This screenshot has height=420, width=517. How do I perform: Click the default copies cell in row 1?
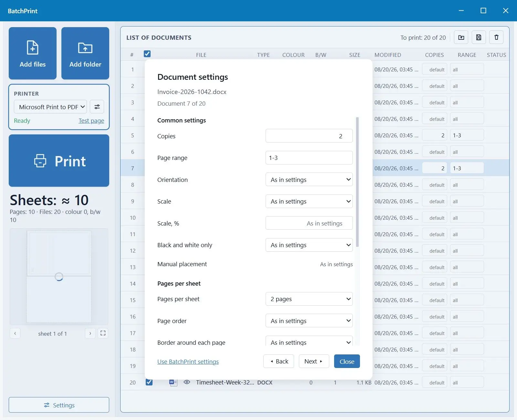coord(435,69)
